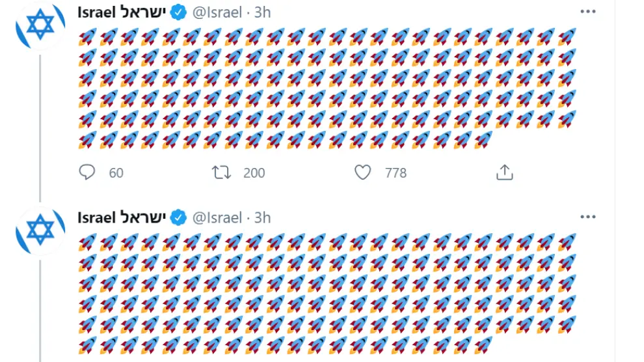Image resolution: width=644 pixels, height=362 pixels.
Task: Retweet the first Israel tweet
Action: 221,173
